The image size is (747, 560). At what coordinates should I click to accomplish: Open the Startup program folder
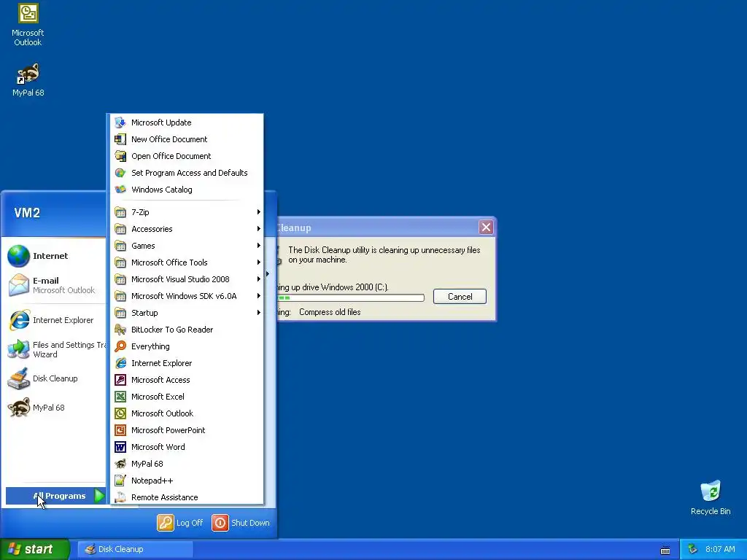[x=187, y=312]
